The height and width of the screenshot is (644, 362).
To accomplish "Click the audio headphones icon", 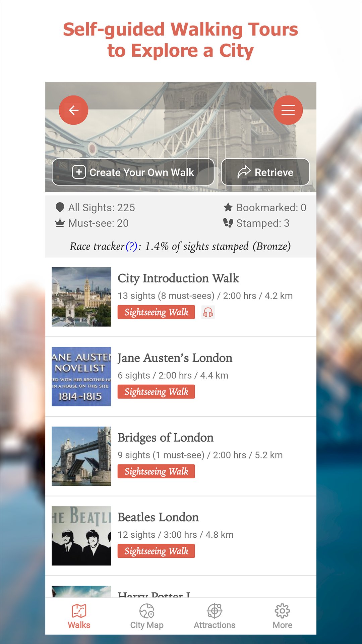I will pyautogui.click(x=208, y=312).
